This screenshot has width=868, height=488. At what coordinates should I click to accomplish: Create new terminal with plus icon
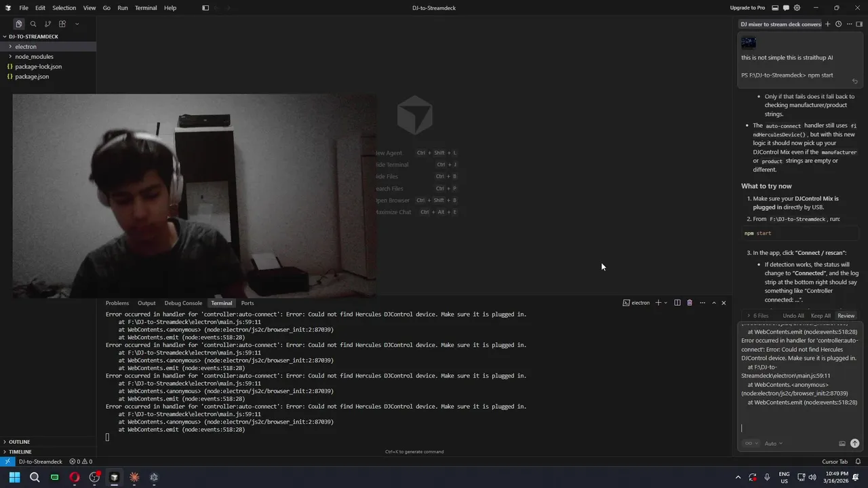[x=658, y=303]
